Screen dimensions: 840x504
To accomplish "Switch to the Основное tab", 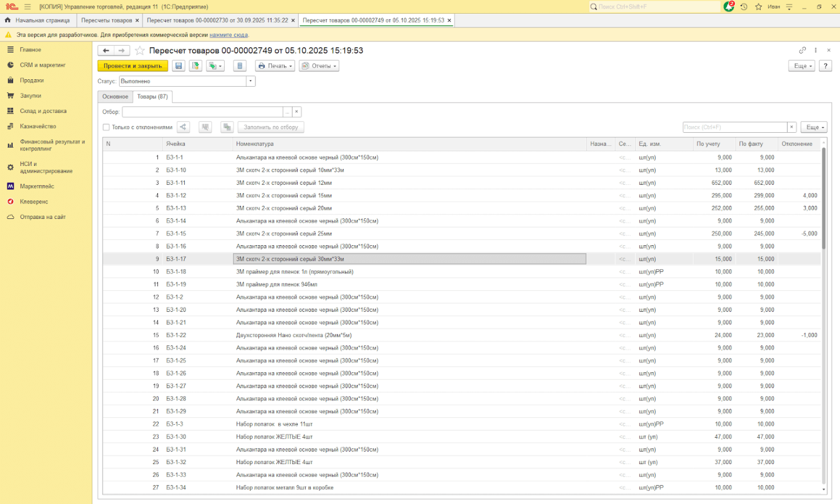I will [115, 96].
